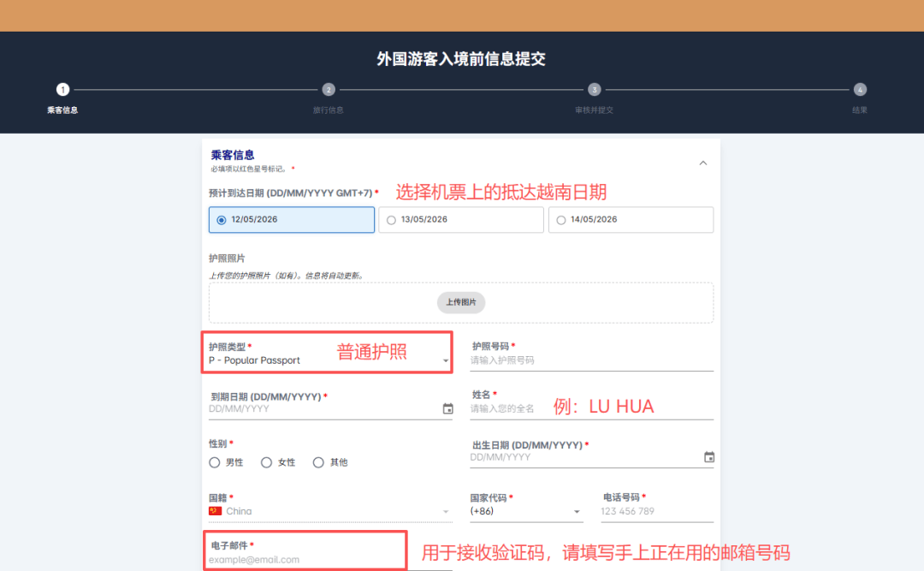Click the step label 审核并提交
The height and width of the screenshot is (571, 924).
[594, 110]
